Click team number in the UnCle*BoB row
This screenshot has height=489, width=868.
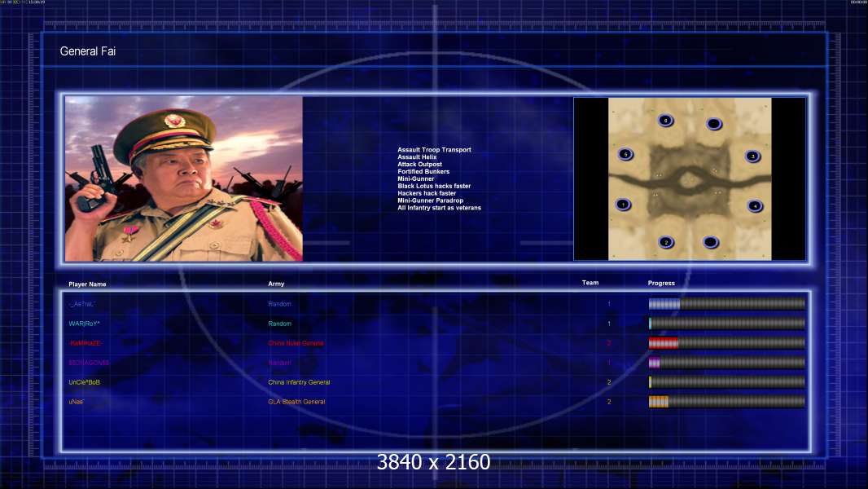tap(609, 382)
